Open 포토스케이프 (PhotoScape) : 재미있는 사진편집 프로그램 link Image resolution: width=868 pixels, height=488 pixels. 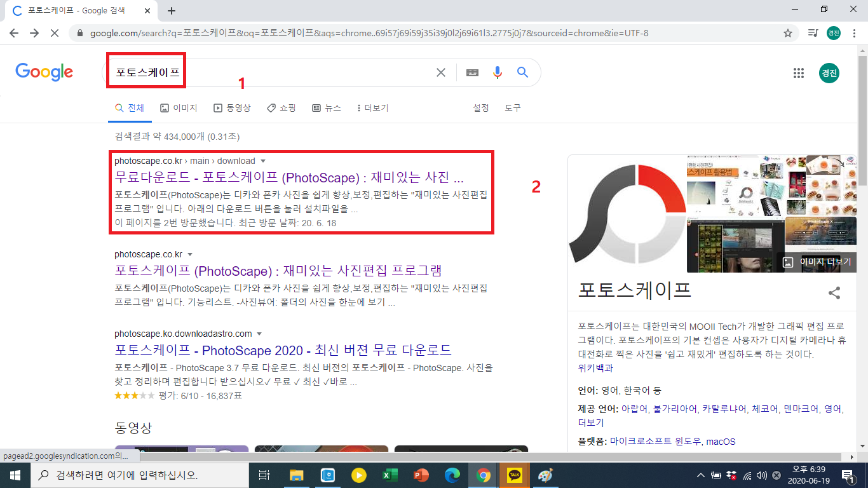(278, 270)
